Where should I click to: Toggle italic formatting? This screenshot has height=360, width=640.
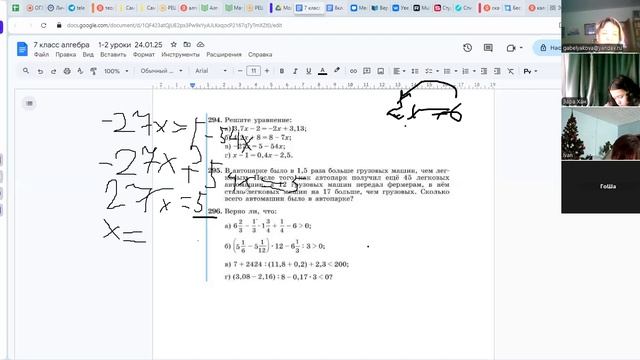click(x=295, y=71)
